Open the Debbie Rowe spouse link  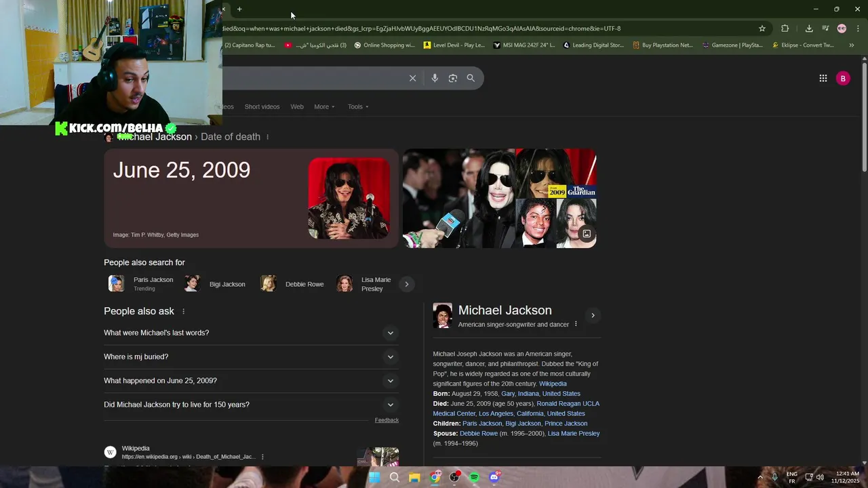pos(479,434)
